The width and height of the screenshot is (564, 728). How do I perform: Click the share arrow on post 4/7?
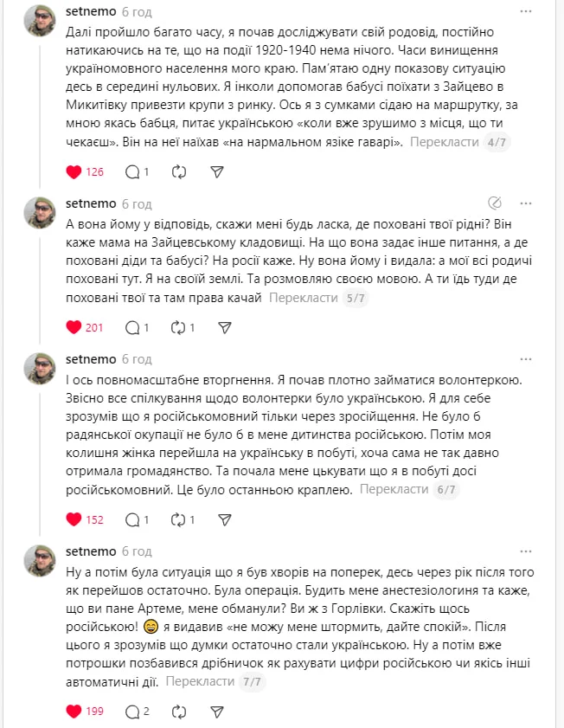217,172
